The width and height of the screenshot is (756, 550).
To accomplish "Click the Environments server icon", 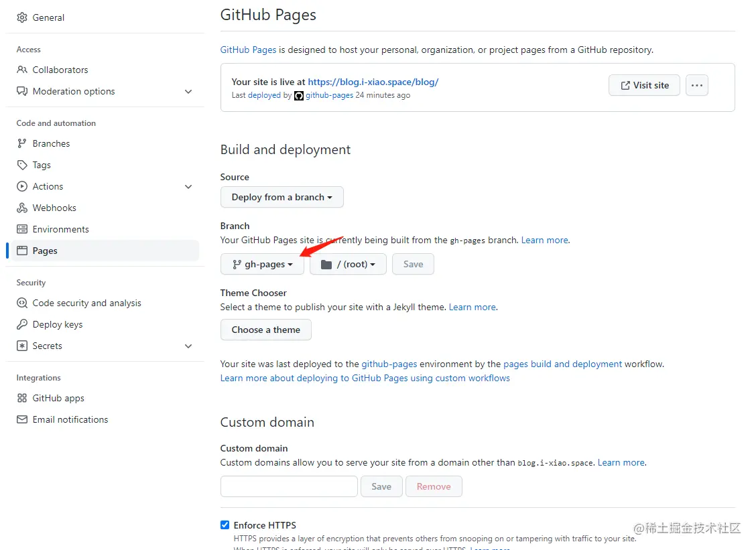I will tap(21, 229).
